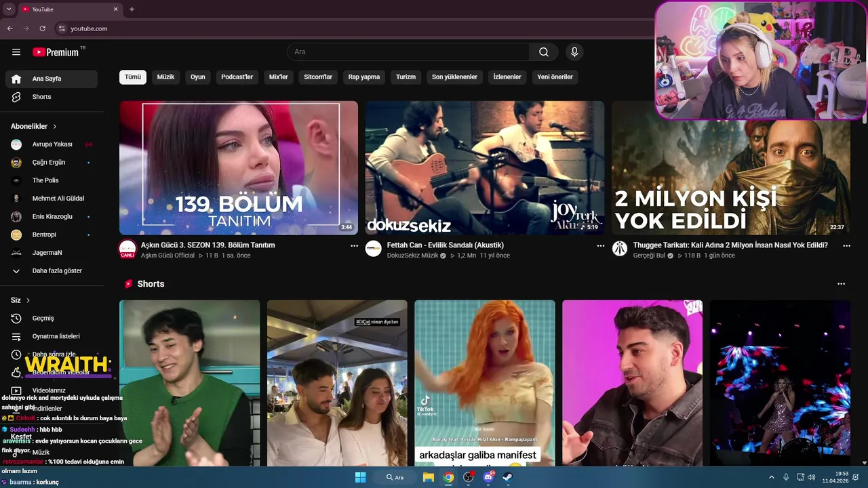Open the red-haired dancer Short
This screenshot has width=868, height=488.
[x=485, y=383]
